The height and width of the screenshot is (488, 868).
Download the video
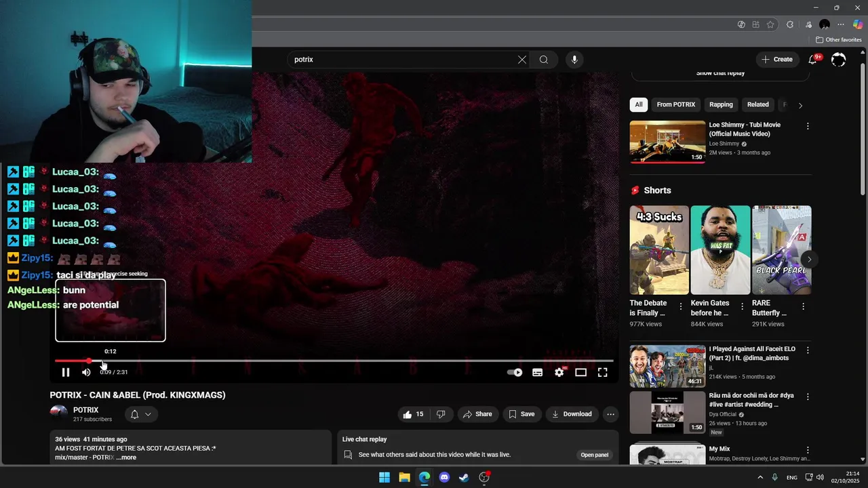(572, 414)
